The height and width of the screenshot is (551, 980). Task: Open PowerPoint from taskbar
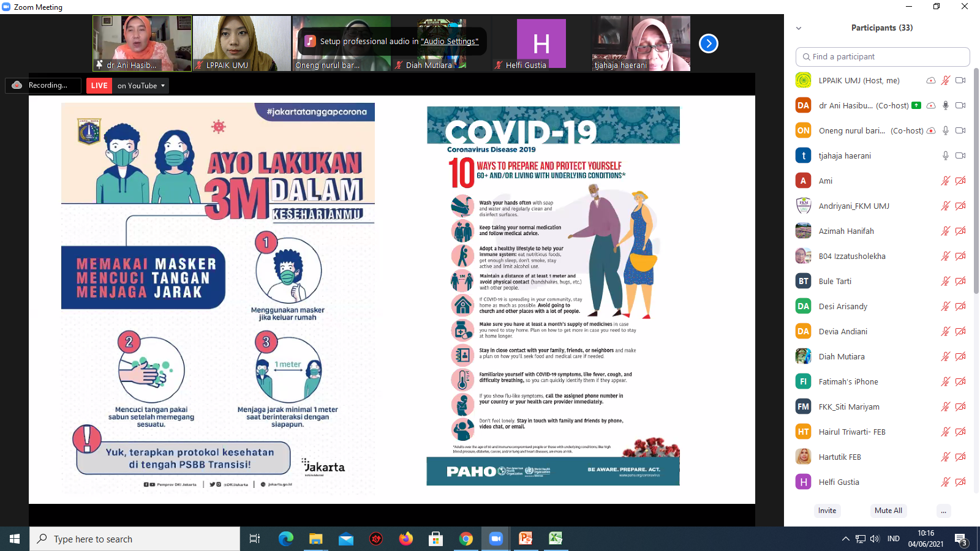[526, 539]
